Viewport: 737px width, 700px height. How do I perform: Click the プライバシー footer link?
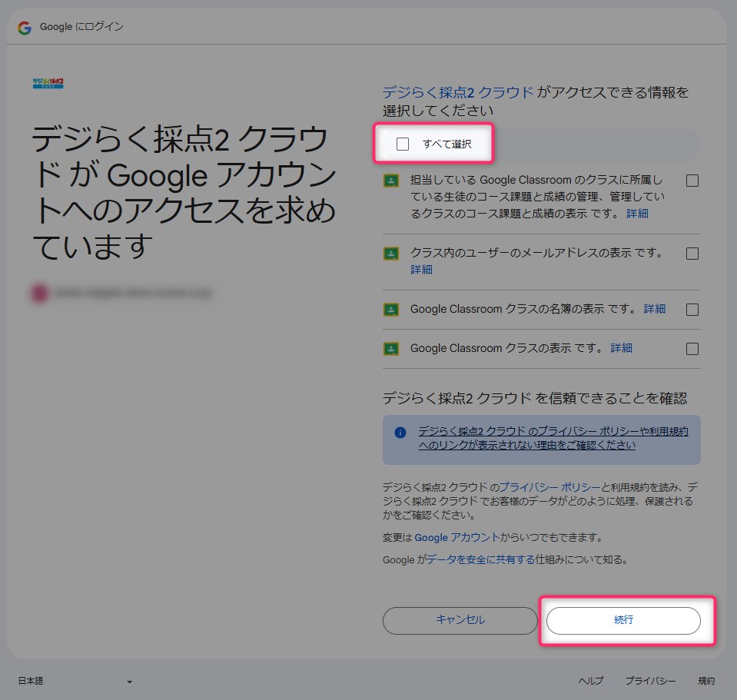[650, 681]
